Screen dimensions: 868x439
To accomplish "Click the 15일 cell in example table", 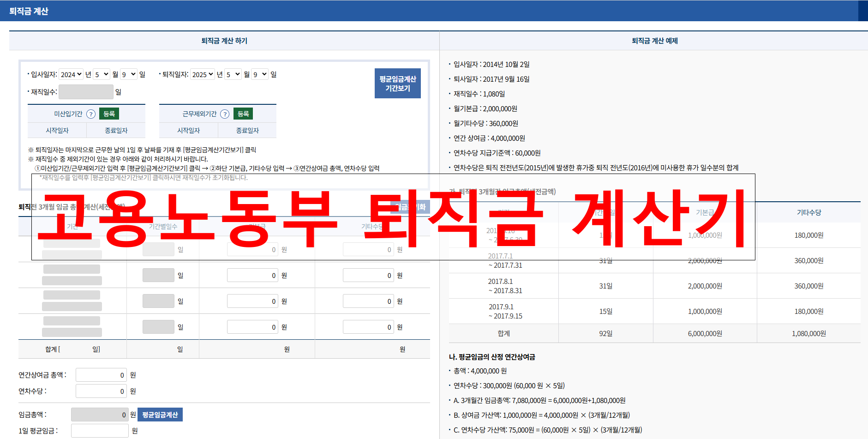I will (606, 311).
